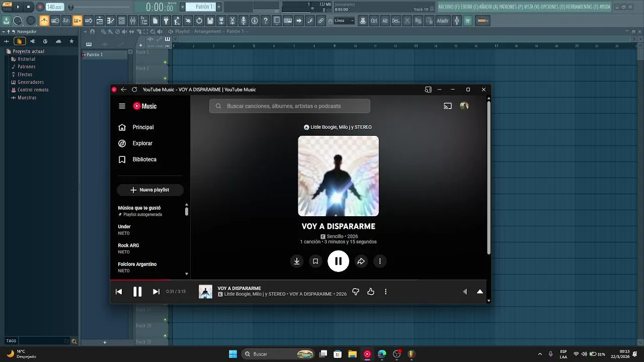Click the album share arrow icon

coord(361,261)
